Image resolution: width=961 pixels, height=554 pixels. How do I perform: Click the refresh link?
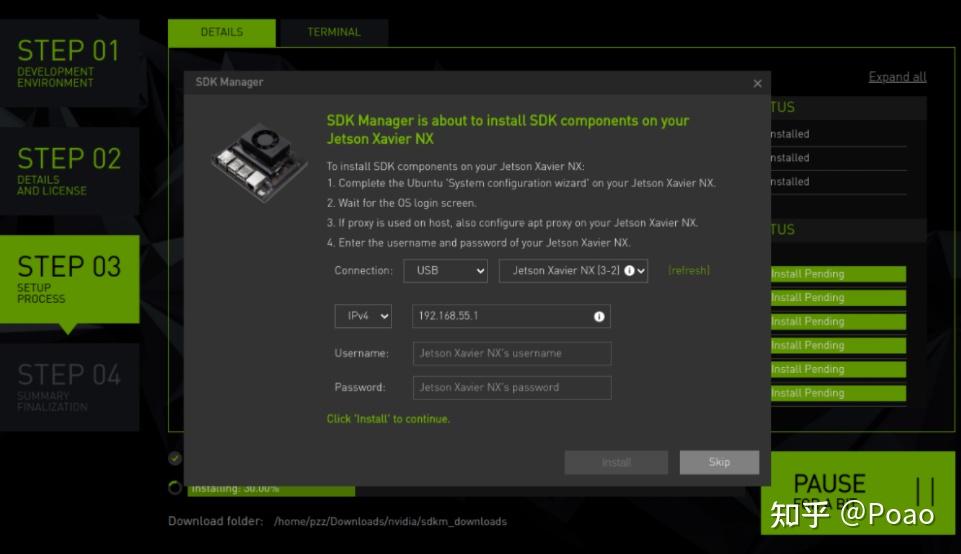[x=689, y=270]
